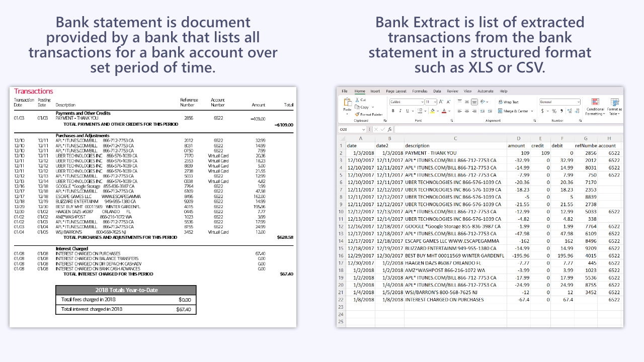The image size is (644, 362).
Task: Open the File menu tab
Action: pyautogui.click(x=345, y=91)
